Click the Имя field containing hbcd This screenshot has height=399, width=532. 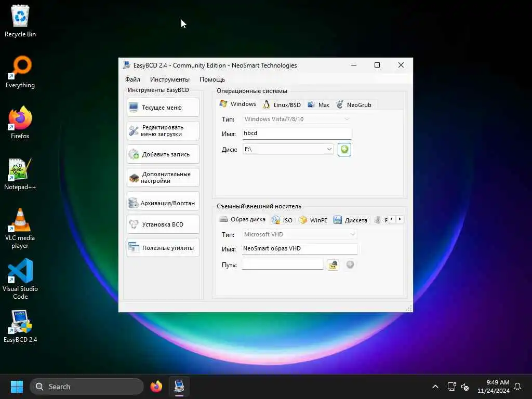(297, 134)
